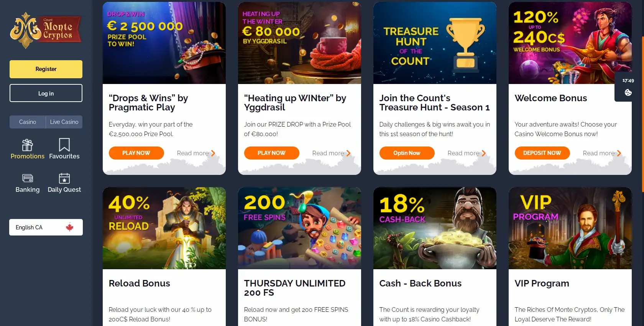644x326 pixels.
Task: Switch to the Casino tab
Action: [x=28, y=122]
